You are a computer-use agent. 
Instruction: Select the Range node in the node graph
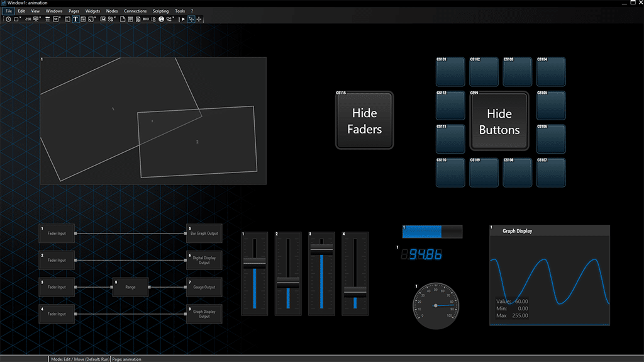130,287
